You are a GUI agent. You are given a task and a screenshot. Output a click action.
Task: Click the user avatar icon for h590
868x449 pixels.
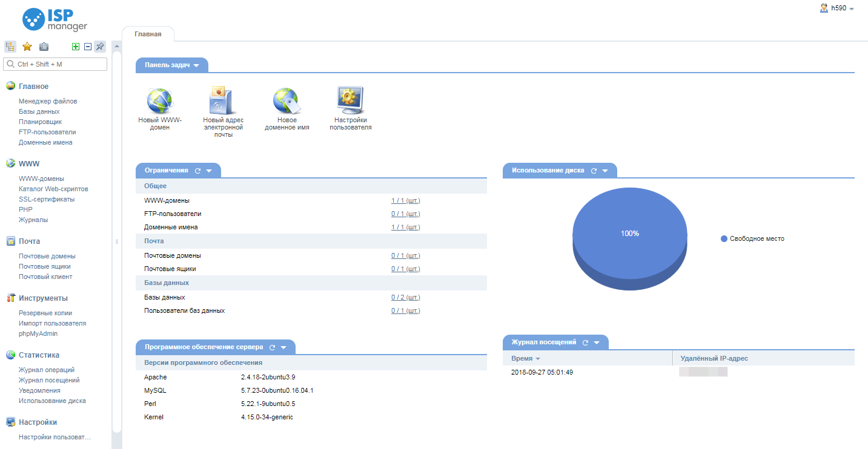point(824,8)
